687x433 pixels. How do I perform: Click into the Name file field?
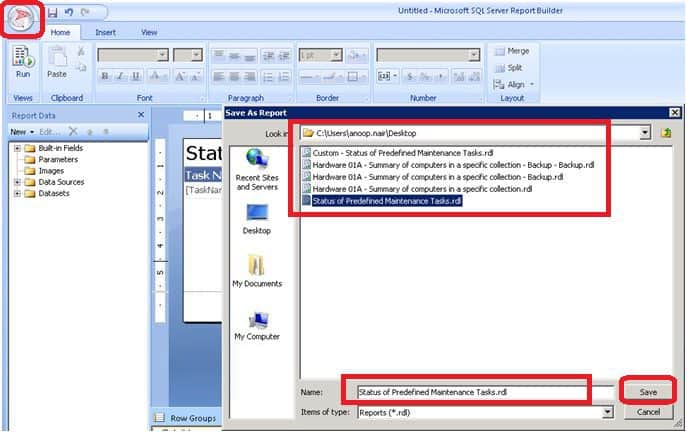[x=485, y=392]
